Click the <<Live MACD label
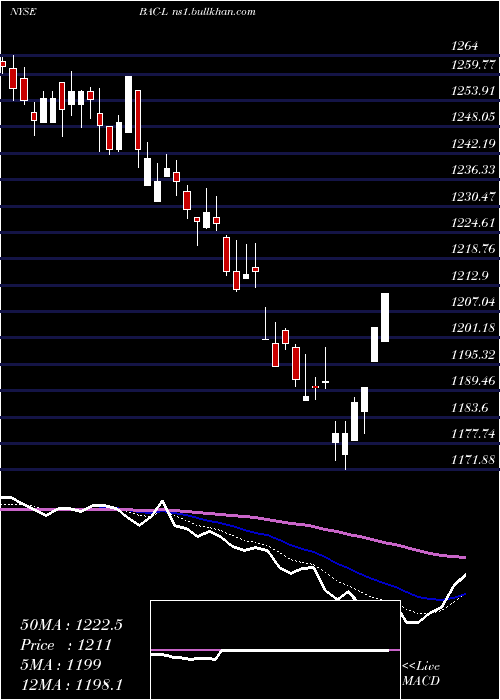The height and width of the screenshot is (700, 500). tap(421, 674)
